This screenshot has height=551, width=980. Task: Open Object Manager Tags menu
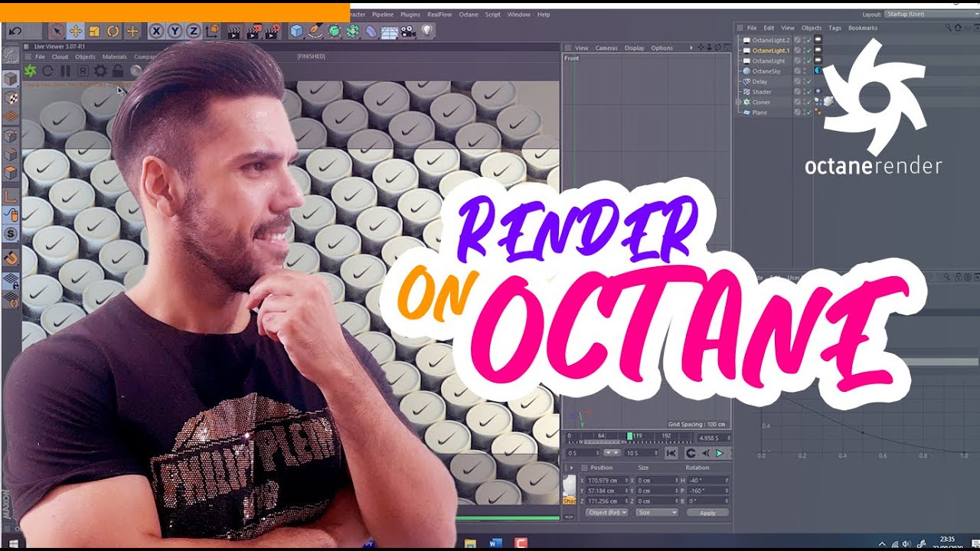[835, 28]
